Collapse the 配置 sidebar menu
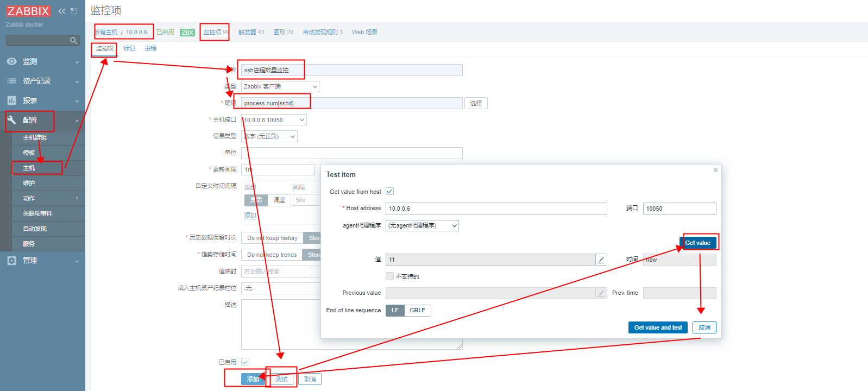The image size is (868, 391). [x=42, y=120]
